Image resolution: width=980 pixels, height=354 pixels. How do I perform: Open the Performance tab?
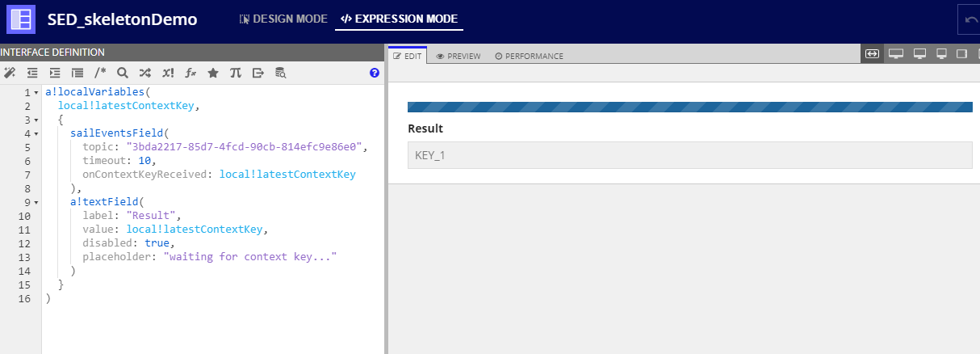point(529,56)
